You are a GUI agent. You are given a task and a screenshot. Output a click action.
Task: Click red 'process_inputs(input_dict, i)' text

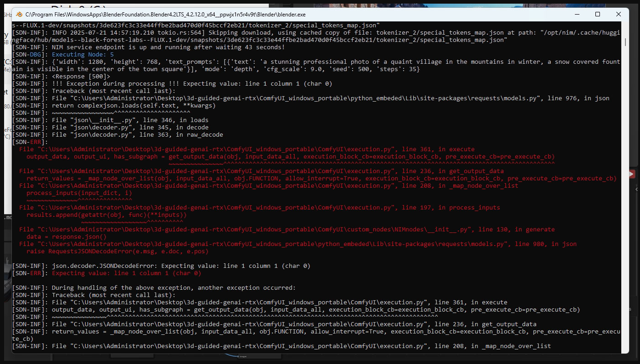79,193
